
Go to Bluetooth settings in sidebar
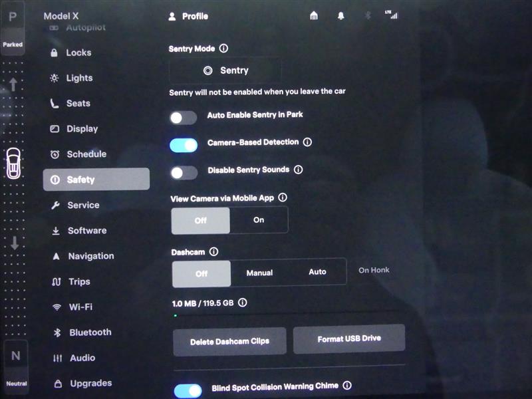coord(90,332)
